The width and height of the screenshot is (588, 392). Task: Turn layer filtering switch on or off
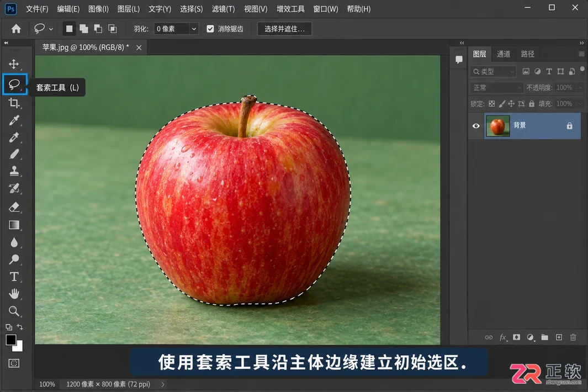click(x=582, y=70)
